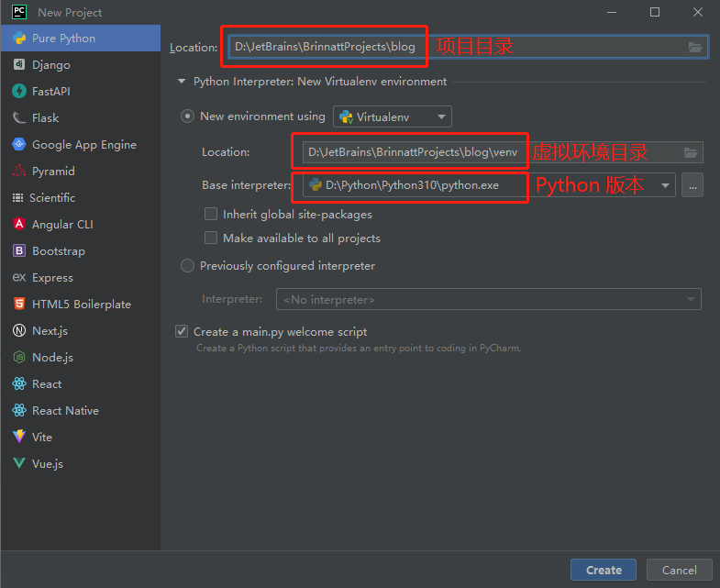Click the React Native atom icon
The image size is (720, 588).
pos(19,410)
